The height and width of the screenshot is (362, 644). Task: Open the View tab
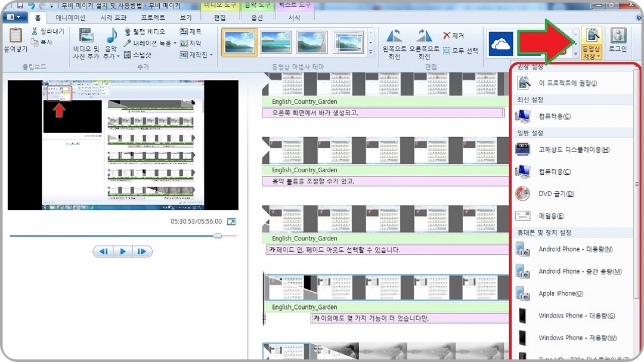(185, 18)
